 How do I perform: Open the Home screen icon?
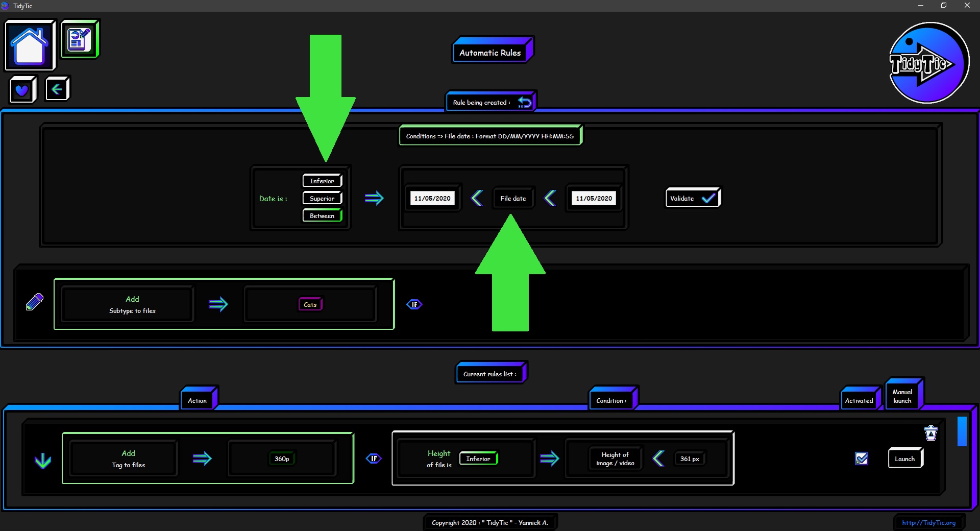click(x=30, y=45)
